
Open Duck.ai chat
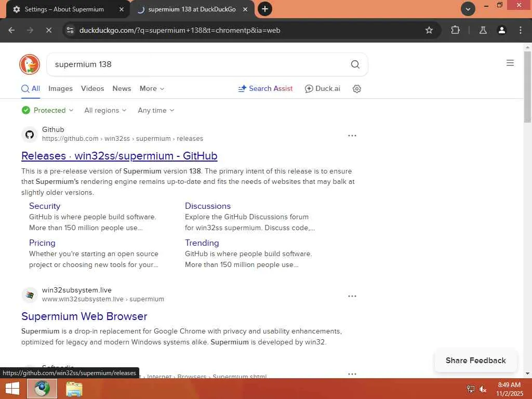click(x=322, y=88)
